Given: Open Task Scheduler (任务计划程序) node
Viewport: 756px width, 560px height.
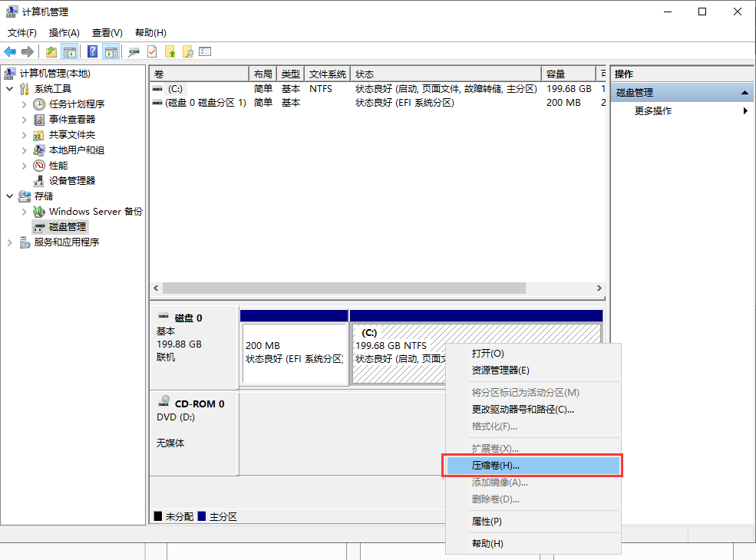Looking at the screenshot, I should click(x=76, y=104).
